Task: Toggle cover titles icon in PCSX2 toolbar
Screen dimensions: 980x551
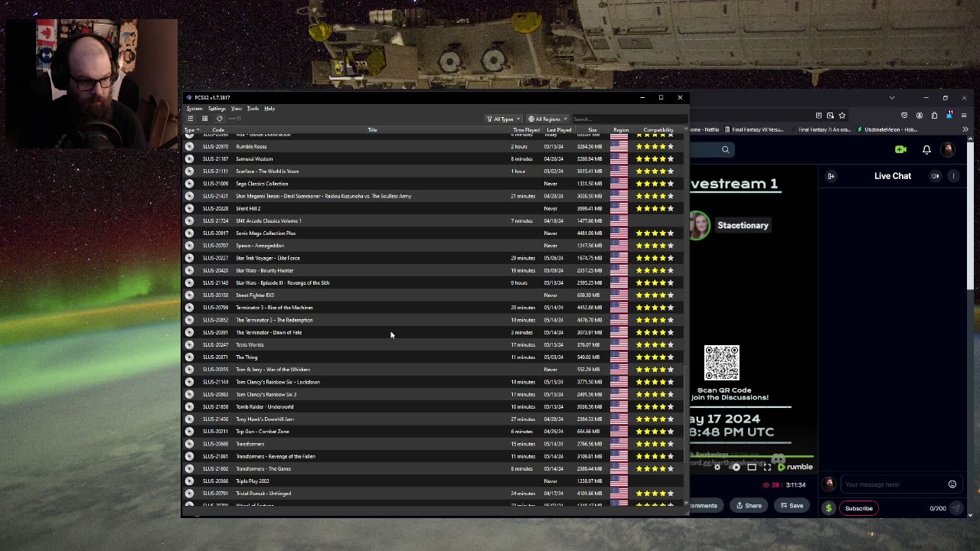Action: (219, 119)
